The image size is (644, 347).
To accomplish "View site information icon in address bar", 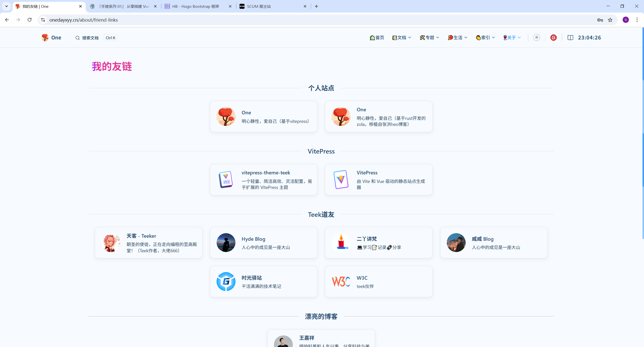I will coord(43,20).
